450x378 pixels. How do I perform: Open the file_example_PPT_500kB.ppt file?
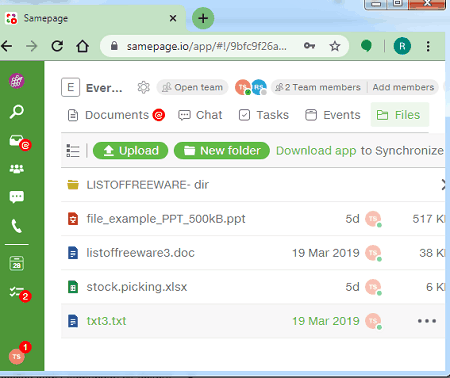pyautogui.click(x=166, y=219)
